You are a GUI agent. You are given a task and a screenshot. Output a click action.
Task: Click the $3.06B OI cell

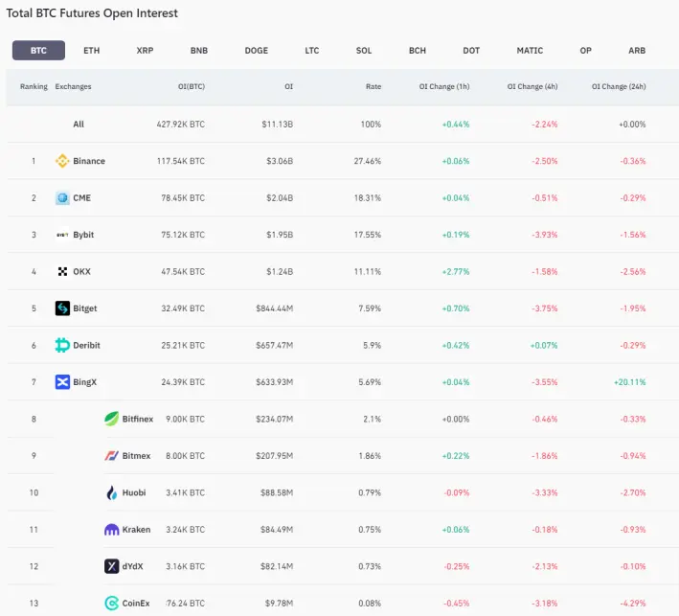pyautogui.click(x=280, y=161)
